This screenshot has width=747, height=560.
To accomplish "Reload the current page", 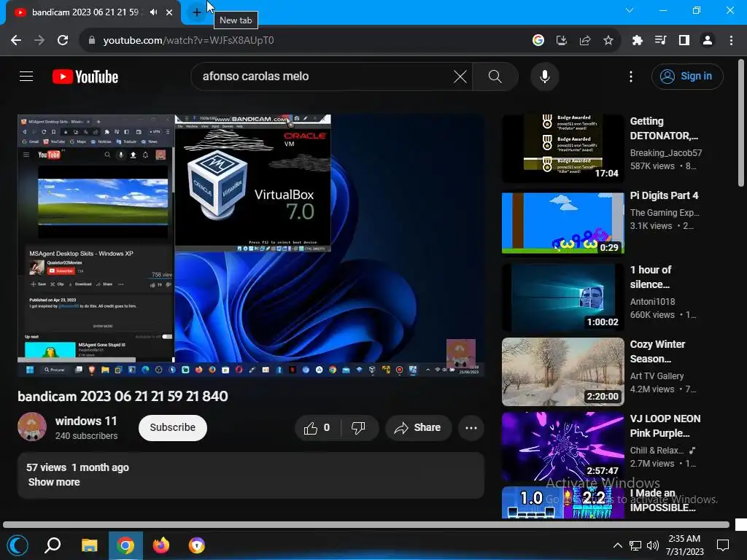I will [63, 41].
